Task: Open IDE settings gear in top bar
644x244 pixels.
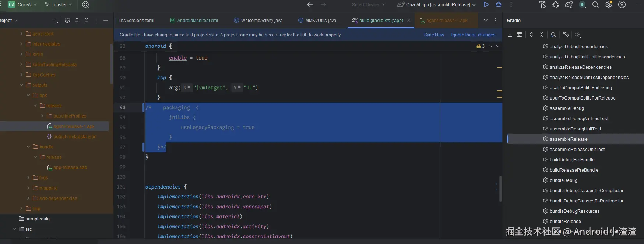Action: point(609,4)
